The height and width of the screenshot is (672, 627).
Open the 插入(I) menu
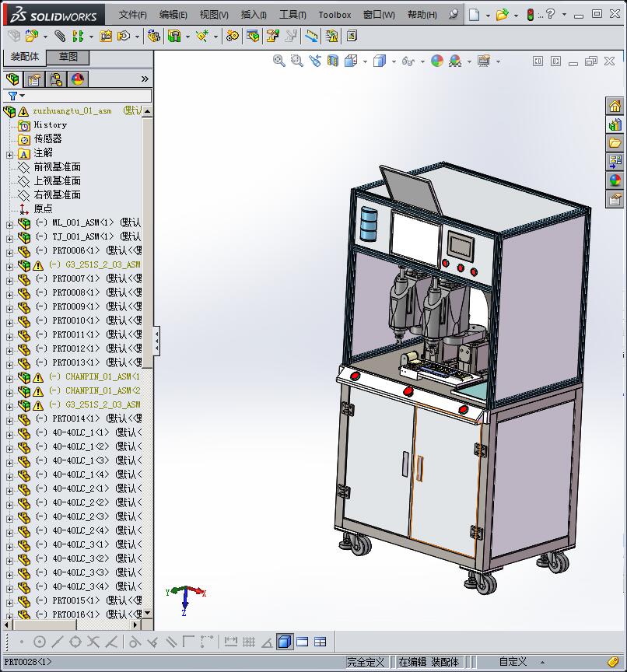pyautogui.click(x=254, y=15)
